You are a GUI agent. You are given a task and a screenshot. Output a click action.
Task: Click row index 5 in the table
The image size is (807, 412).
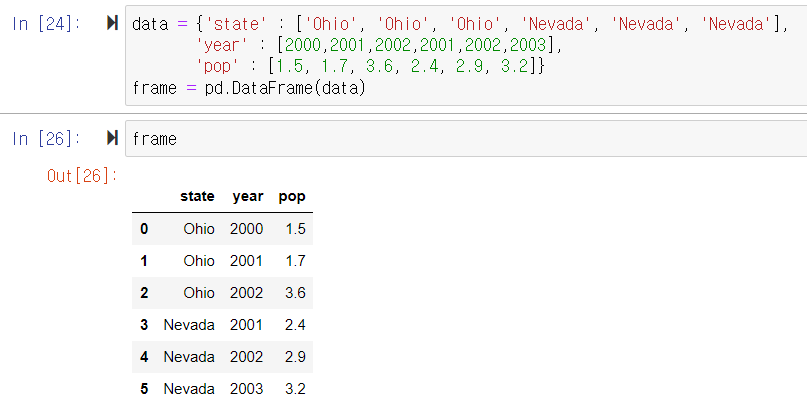[144, 388]
